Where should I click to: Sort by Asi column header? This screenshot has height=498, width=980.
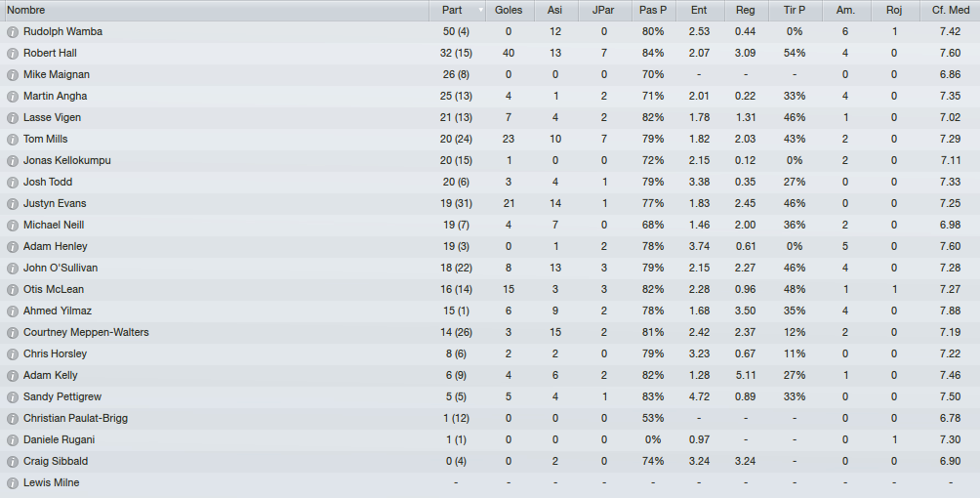(554, 10)
